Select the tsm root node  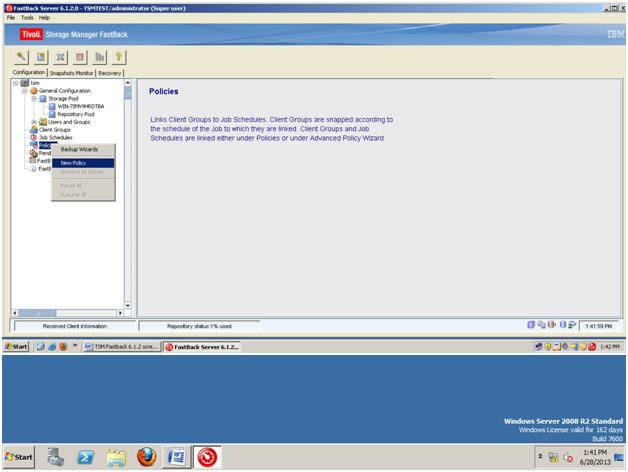coord(35,83)
